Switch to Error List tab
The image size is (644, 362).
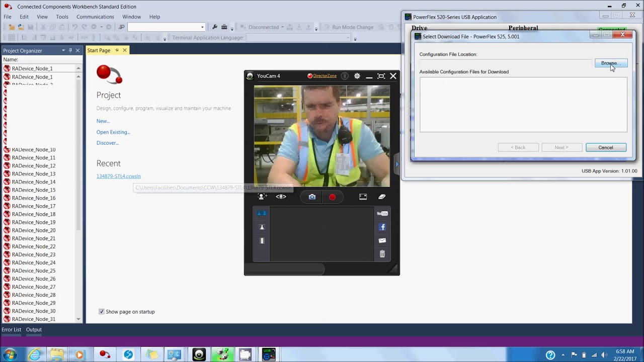point(12,330)
